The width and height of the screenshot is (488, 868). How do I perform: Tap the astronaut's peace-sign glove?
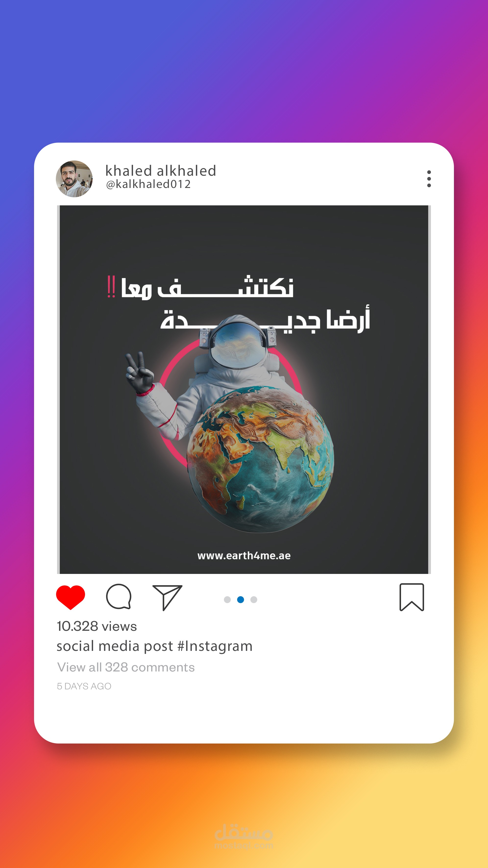(139, 372)
